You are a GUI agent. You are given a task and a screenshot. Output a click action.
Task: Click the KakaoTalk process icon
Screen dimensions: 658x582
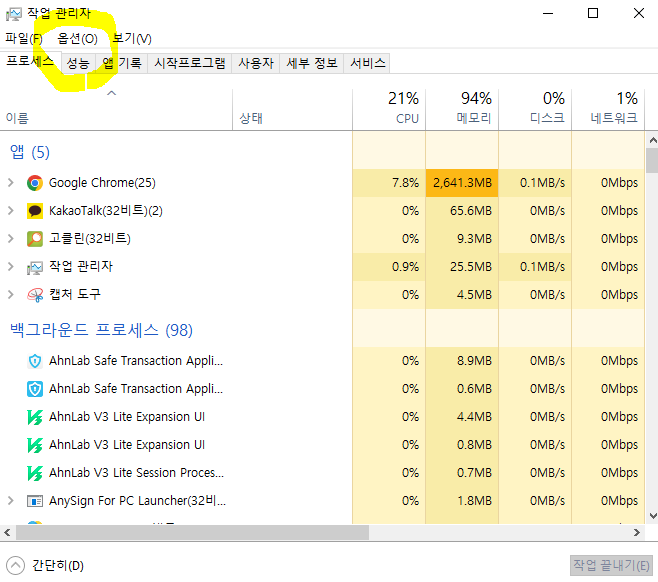pos(35,211)
